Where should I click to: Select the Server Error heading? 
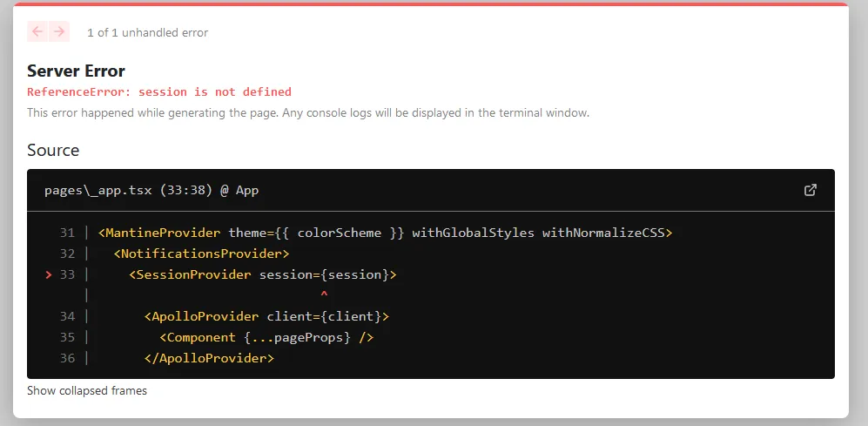click(76, 71)
